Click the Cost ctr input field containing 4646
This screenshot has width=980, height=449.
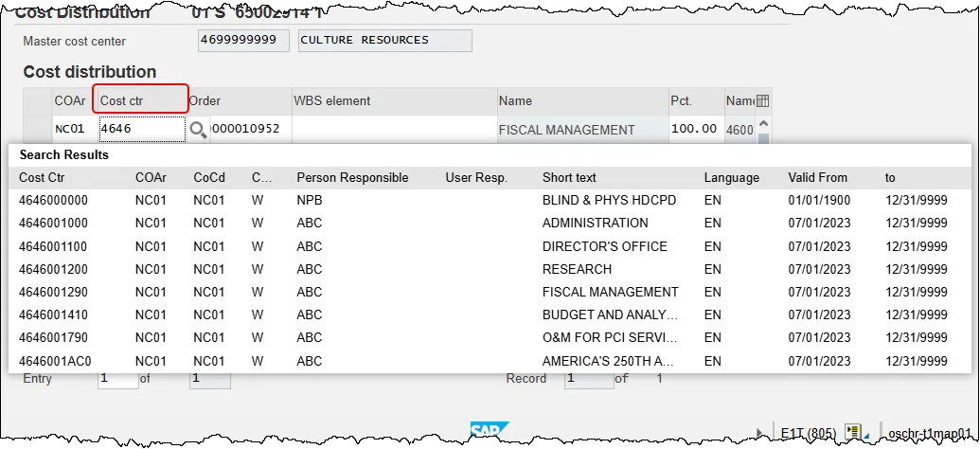[141, 130]
